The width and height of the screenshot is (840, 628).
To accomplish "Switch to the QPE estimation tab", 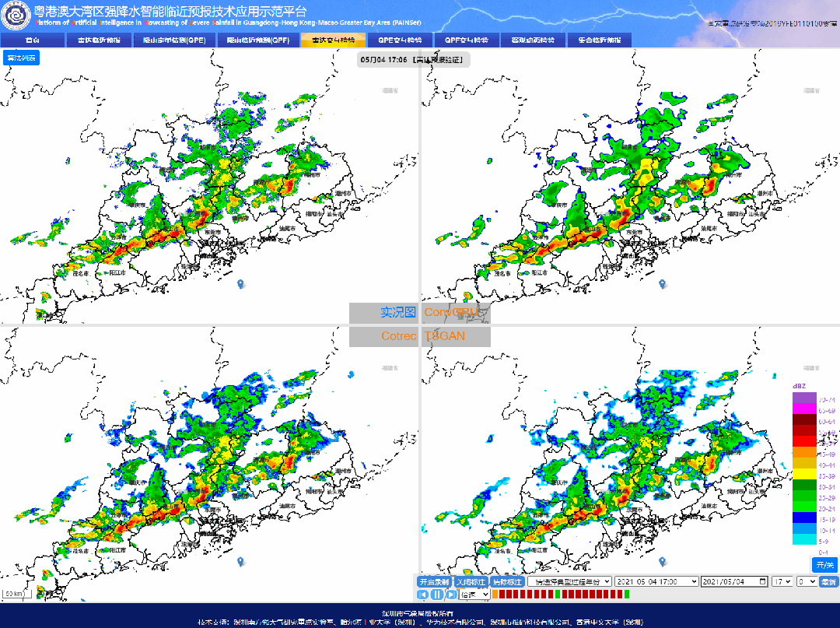I will pyautogui.click(x=175, y=40).
